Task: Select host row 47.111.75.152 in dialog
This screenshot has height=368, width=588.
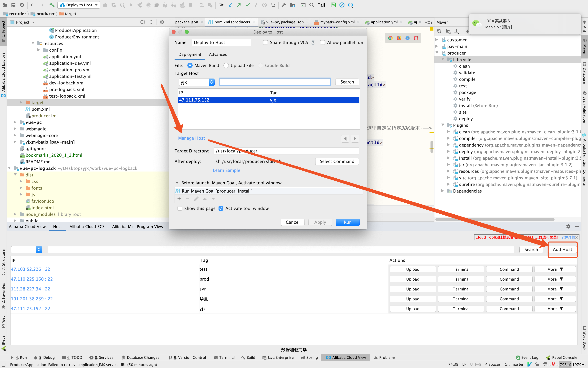Action: [x=268, y=100]
